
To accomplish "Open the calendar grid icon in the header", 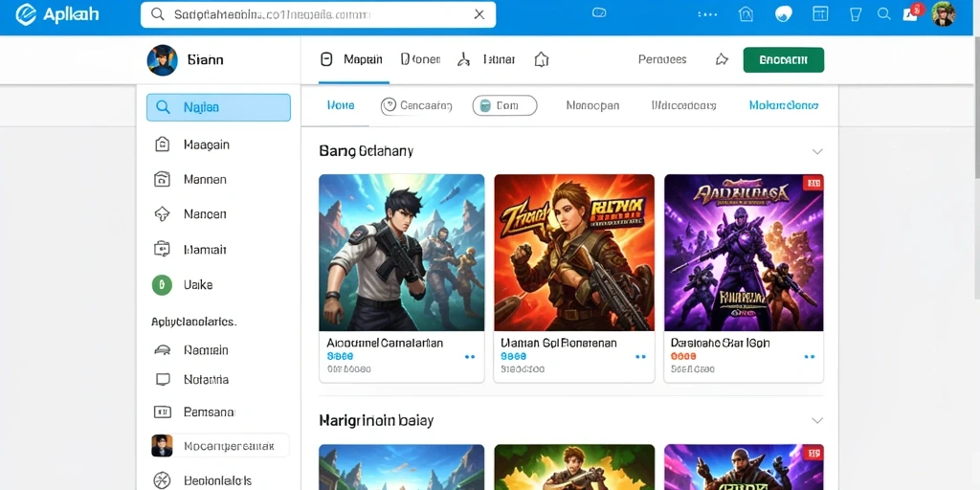I will click(x=820, y=13).
